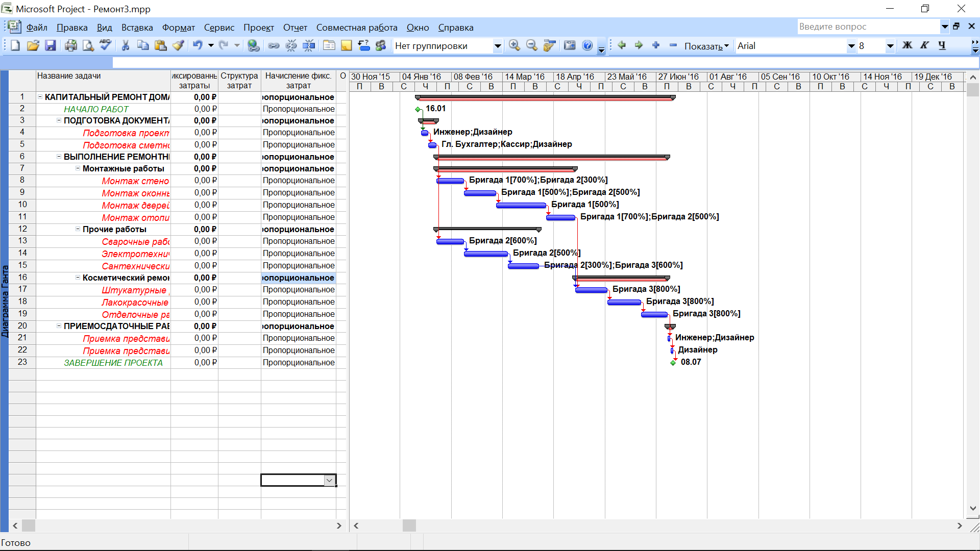
Task: Click the Показать outline button
Action: click(x=706, y=46)
